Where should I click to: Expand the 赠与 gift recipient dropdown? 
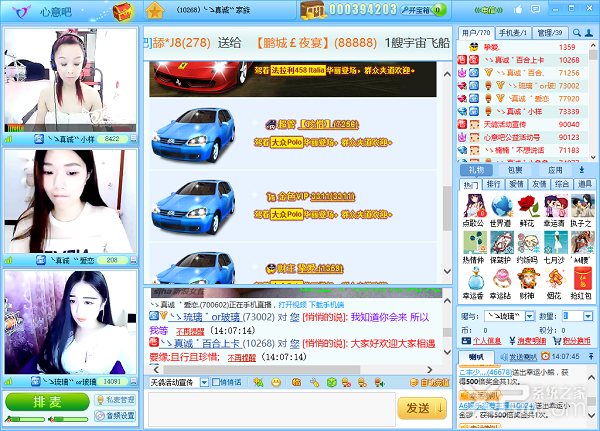[529, 316]
